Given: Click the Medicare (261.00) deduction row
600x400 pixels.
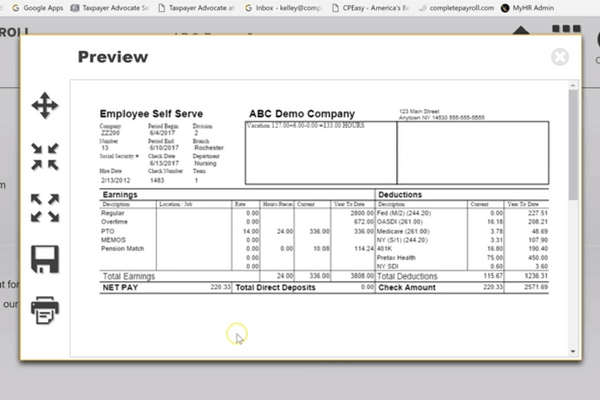Looking at the screenshot, I should click(403, 231).
